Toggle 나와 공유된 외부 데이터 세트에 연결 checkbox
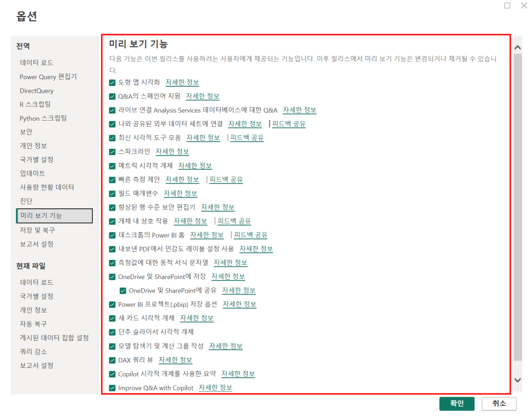 click(x=112, y=124)
